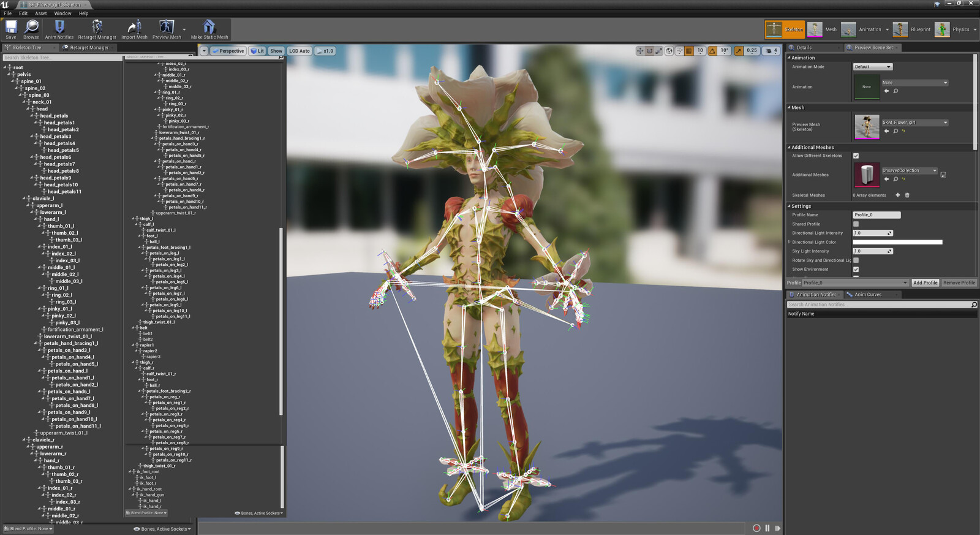The height and width of the screenshot is (535, 980).
Task: Step forward with the playback step button
Action: coord(778,528)
